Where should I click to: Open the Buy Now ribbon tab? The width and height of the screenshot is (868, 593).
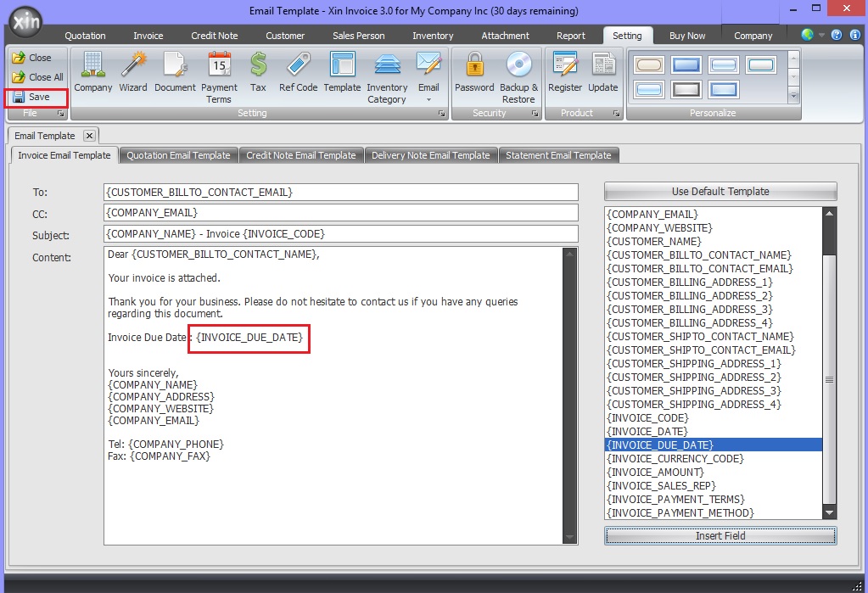click(x=687, y=36)
